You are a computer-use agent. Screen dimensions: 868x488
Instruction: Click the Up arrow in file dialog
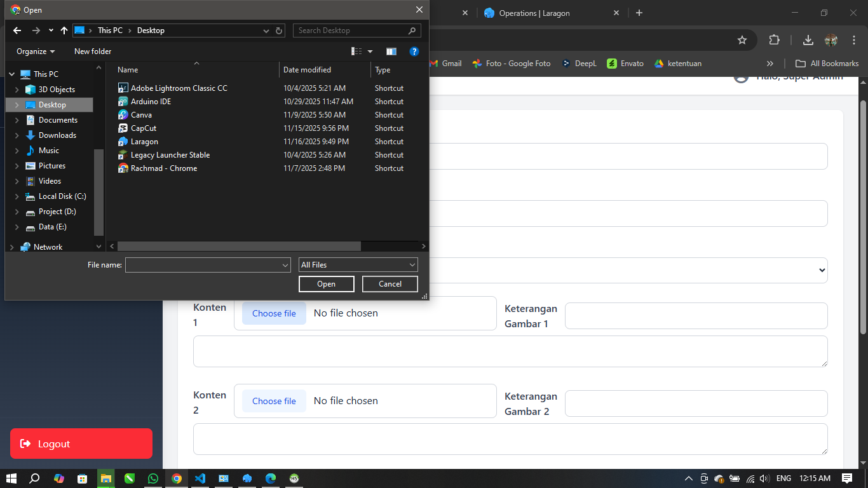click(64, 30)
